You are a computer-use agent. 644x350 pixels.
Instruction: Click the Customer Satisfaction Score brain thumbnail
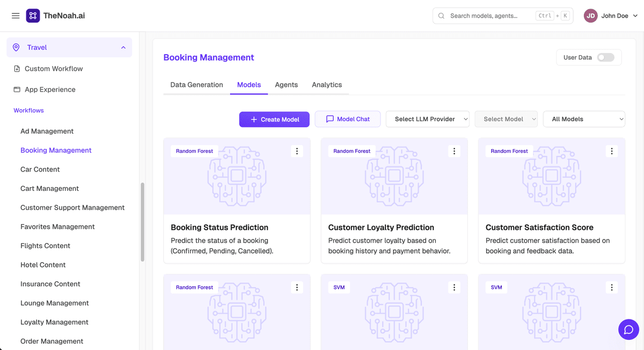pyautogui.click(x=552, y=176)
